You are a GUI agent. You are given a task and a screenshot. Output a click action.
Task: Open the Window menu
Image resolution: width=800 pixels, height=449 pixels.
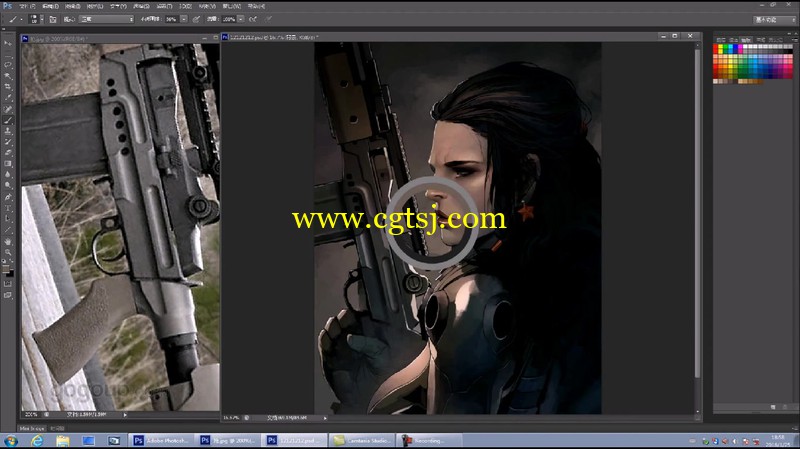pos(232,6)
